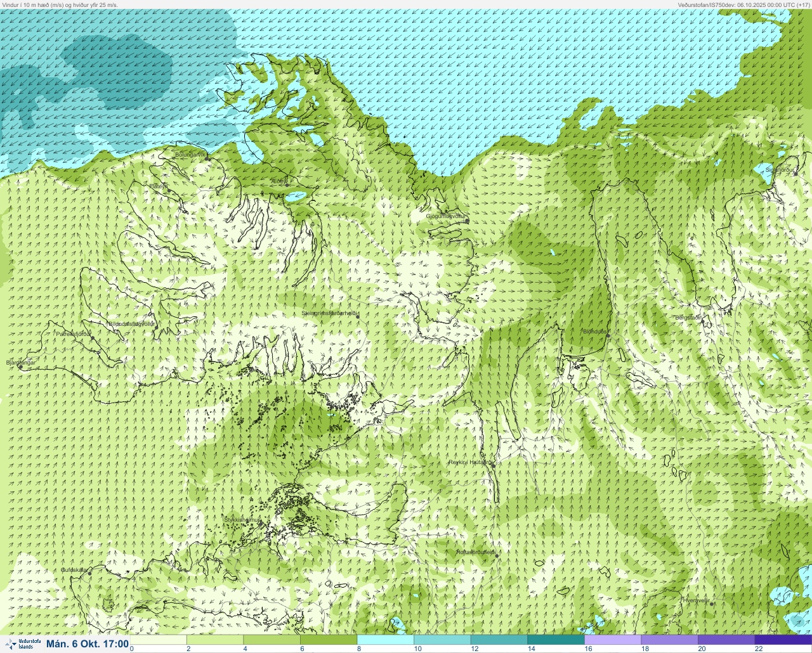
Task: Select the olive green 6–8 m/s legend swatch
Action: click(x=329, y=640)
